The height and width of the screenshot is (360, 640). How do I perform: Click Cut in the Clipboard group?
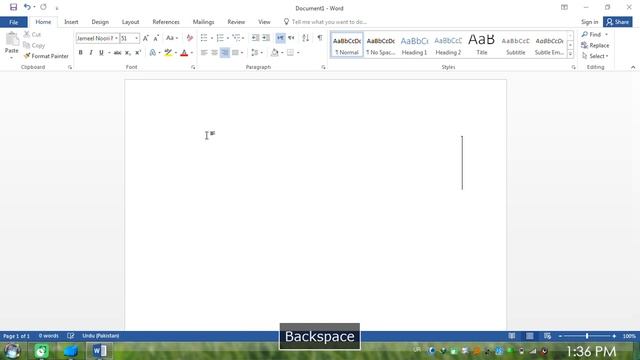click(32, 34)
